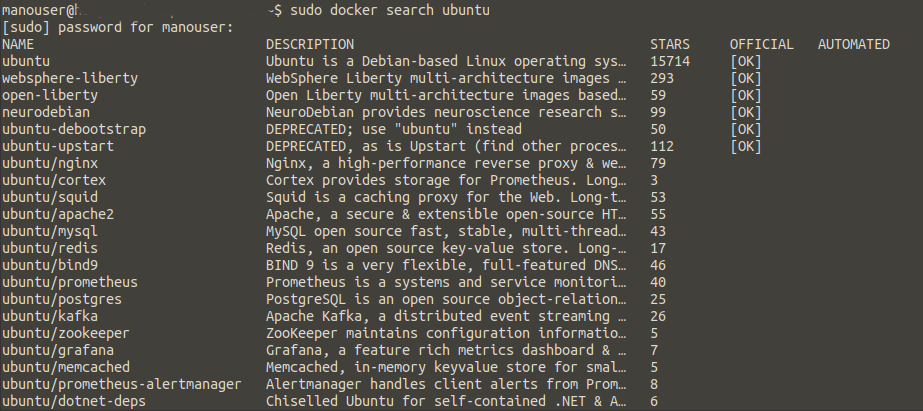Select the 'ubuntu/mysql' image name
The image size is (923, 411).
pyautogui.click(x=49, y=231)
